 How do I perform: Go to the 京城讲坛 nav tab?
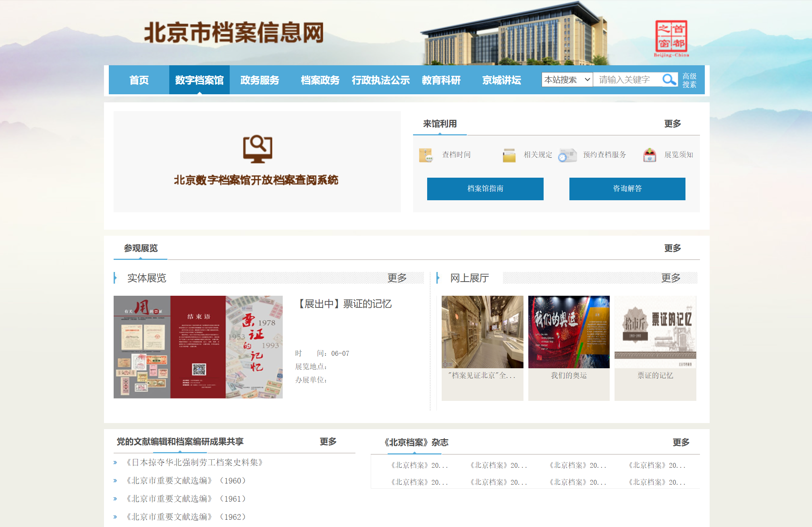tap(501, 80)
